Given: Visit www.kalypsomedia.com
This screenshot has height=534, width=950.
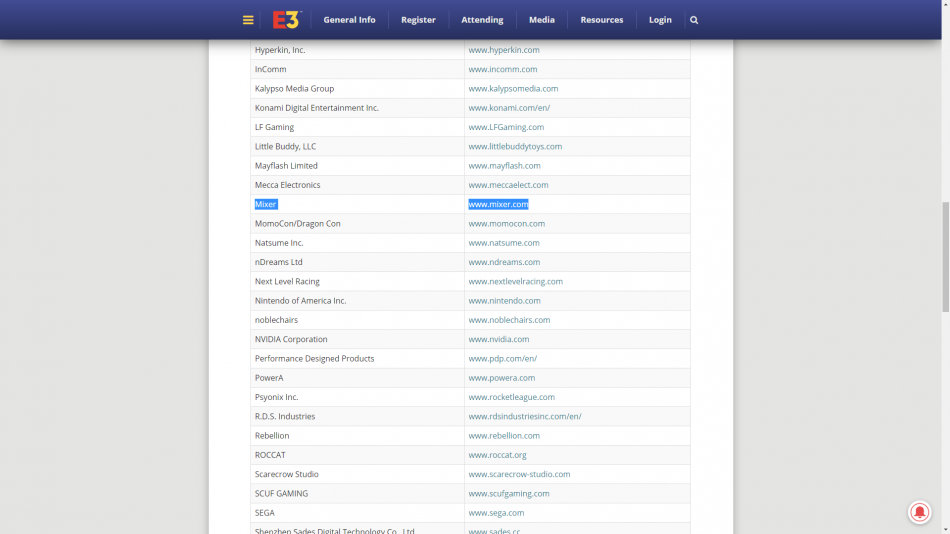Looking at the screenshot, I should 513,88.
